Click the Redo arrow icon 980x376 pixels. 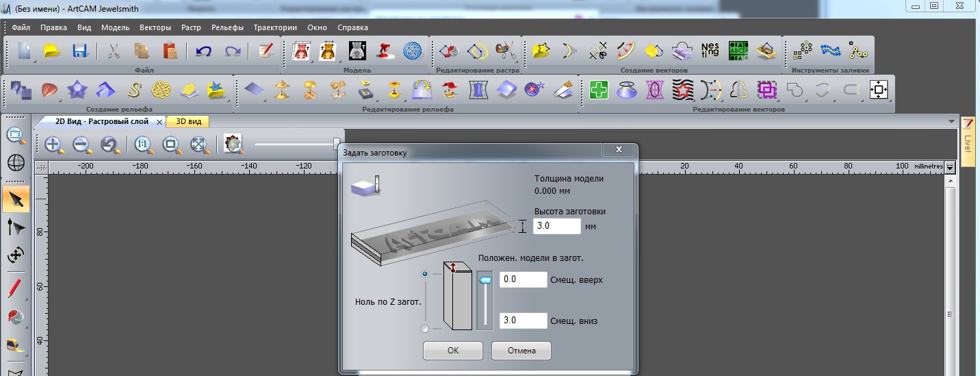point(232,51)
